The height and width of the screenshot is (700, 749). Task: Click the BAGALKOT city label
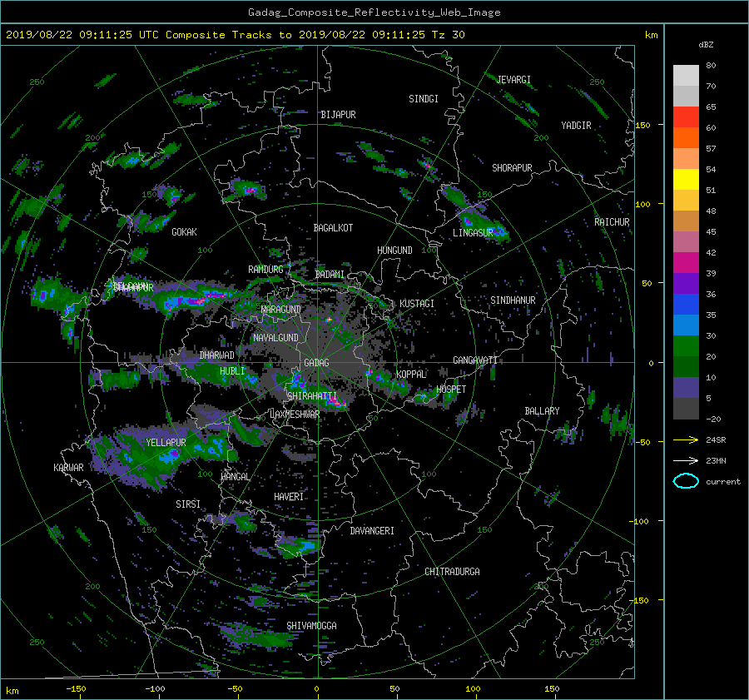333,228
